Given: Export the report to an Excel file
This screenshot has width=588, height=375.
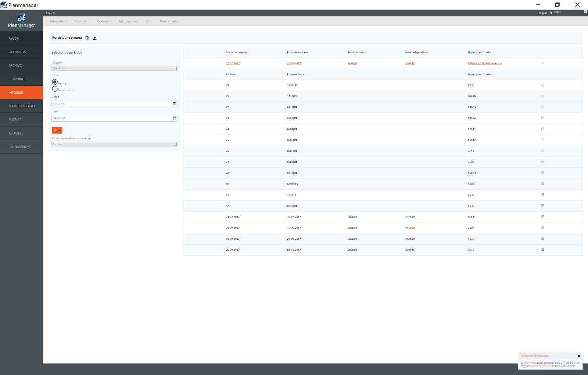Looking at the screenshot, I should tap(87, 38).
